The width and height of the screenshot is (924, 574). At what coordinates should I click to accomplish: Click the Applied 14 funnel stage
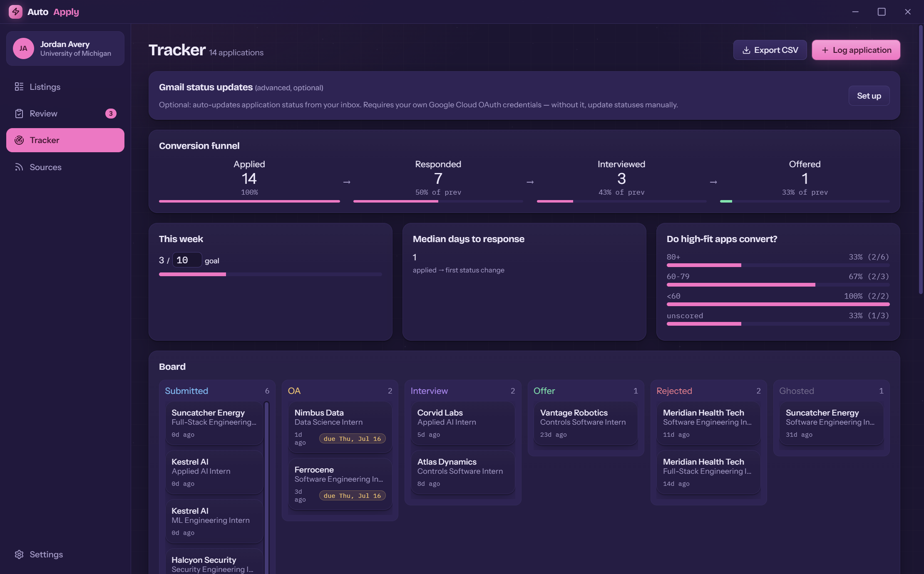click(249, 181)
